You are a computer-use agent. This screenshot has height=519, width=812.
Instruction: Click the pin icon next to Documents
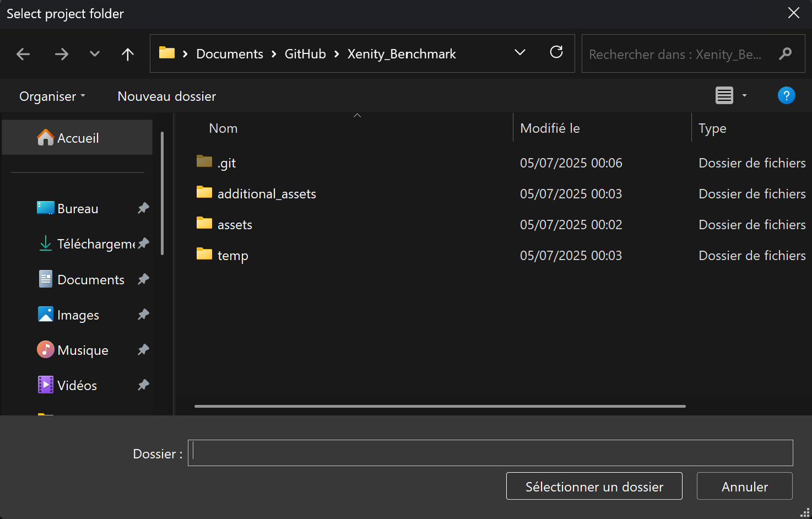pyautogui.click(x=143, y=279)
